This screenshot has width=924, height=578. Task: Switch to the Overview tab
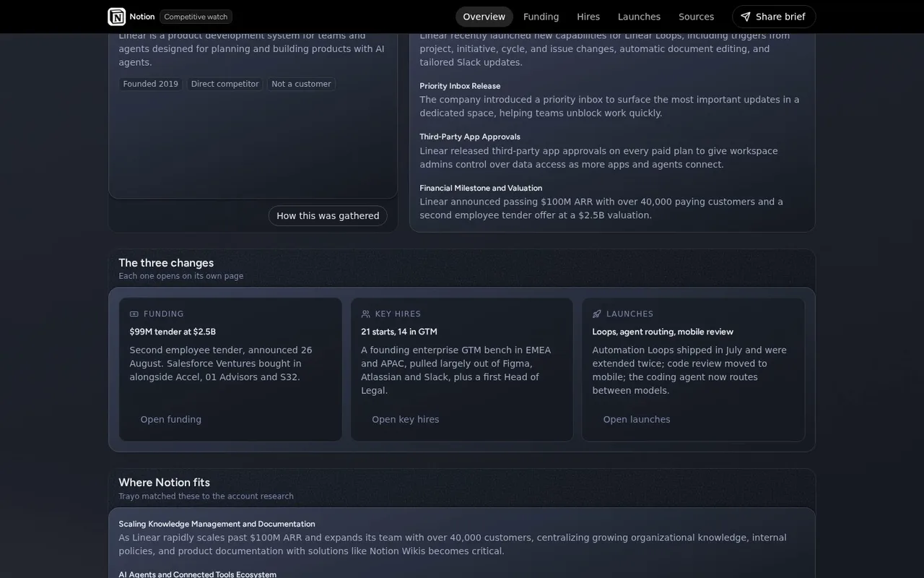click(x=484, y=17)
